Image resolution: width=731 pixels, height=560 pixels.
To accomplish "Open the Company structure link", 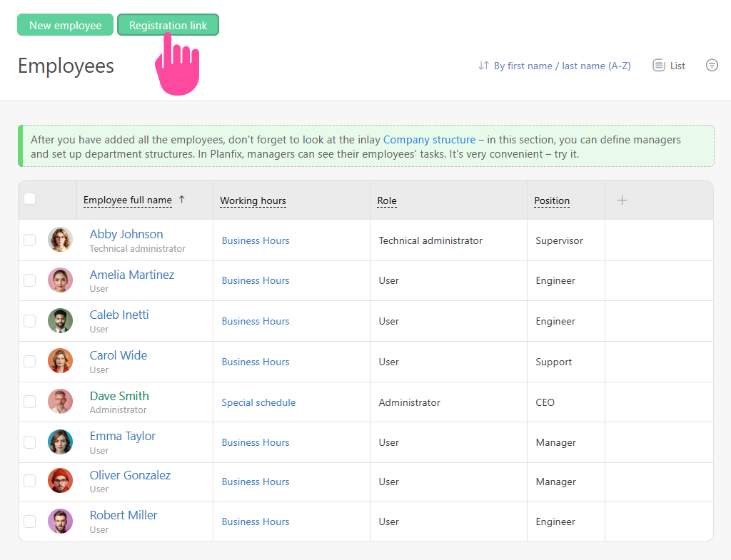I will pos(429,140).
